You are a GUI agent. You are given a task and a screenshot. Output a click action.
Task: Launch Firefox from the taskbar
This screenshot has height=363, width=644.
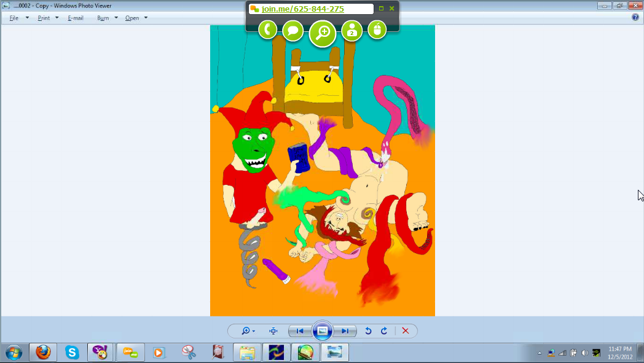[x=43, y=353]
